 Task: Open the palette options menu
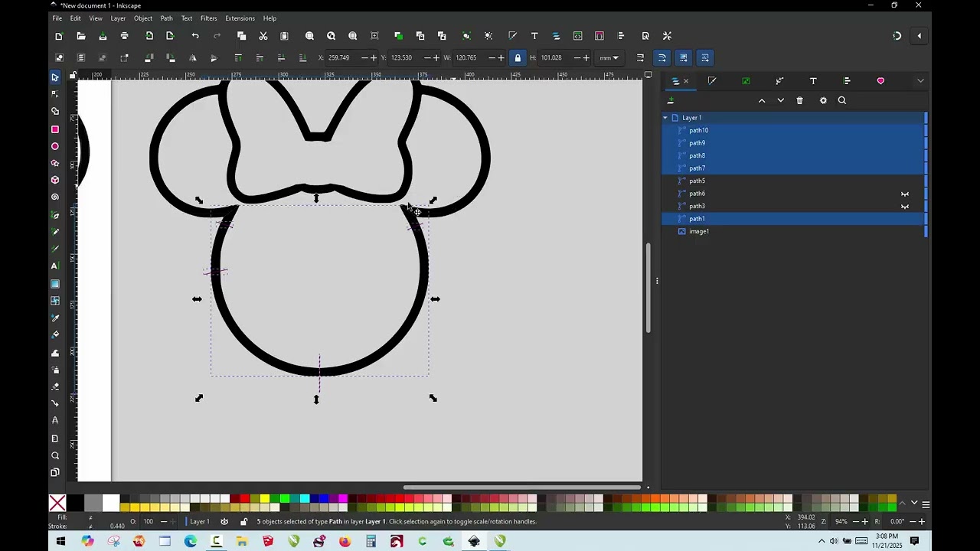click(926, 504)
